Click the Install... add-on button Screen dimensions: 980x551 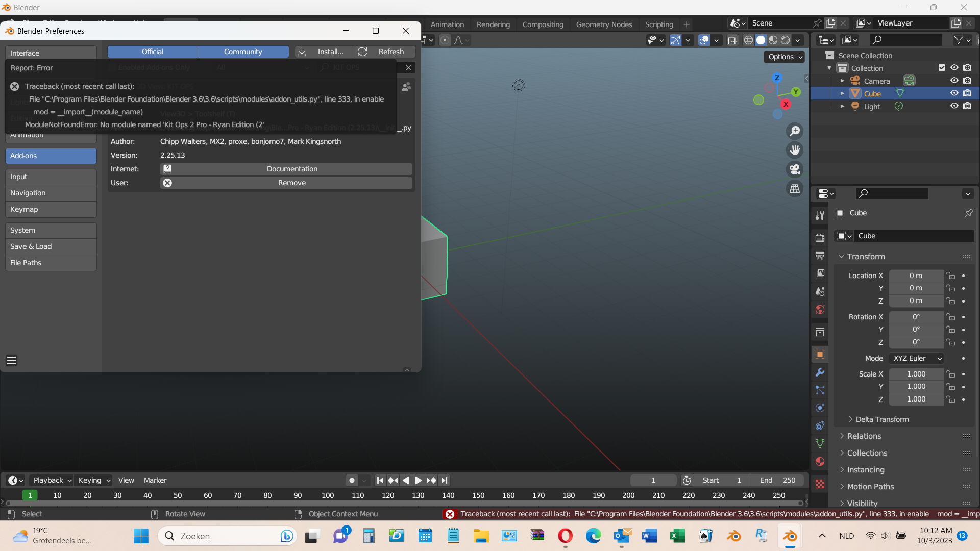point(325,52)
